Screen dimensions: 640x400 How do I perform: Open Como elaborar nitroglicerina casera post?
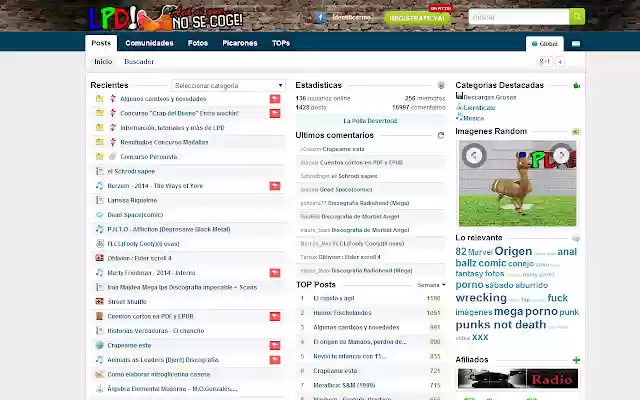[159, 374]
